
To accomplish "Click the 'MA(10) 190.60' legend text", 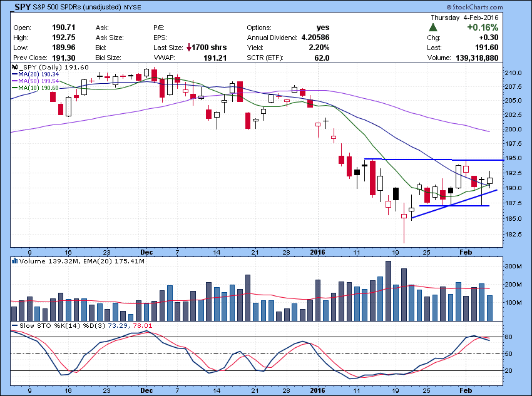I will tap(39, 88).
